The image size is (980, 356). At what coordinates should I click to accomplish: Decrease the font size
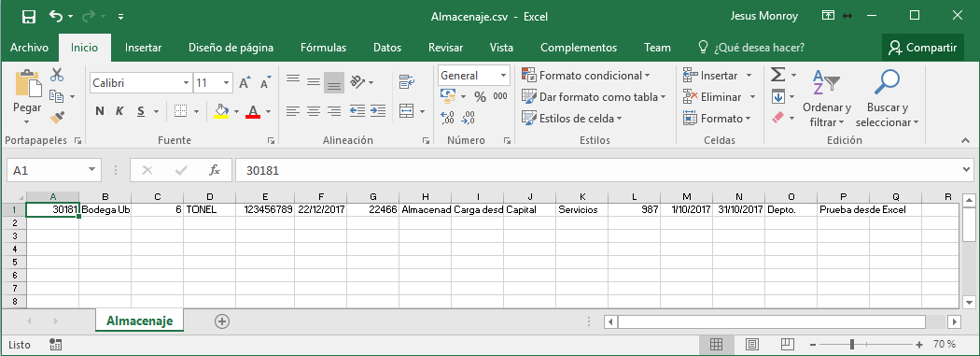[266, 82]
